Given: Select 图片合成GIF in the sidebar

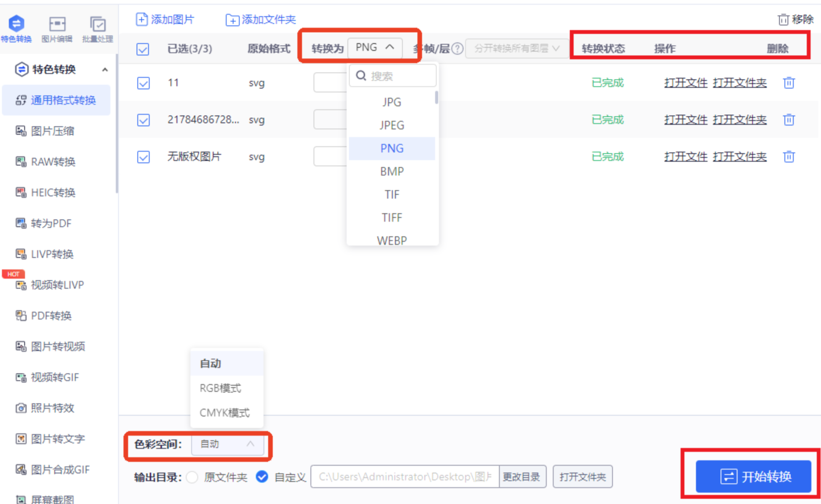Looking at the screenshot, I should click(56, 470).
